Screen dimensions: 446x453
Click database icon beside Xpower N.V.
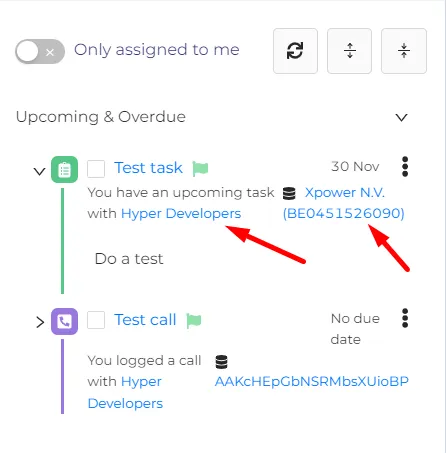tap(289, 193)
